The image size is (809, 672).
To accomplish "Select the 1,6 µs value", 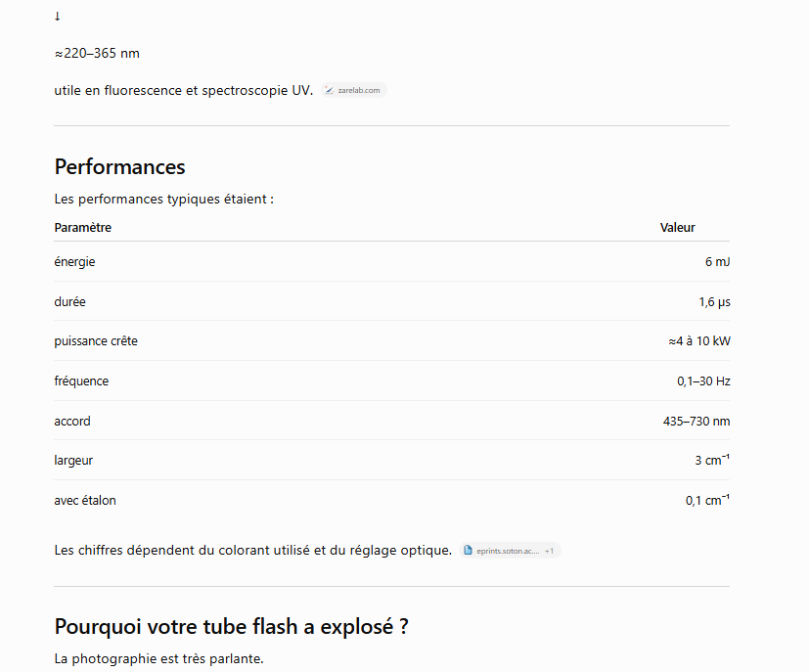I will pos(714,302).
